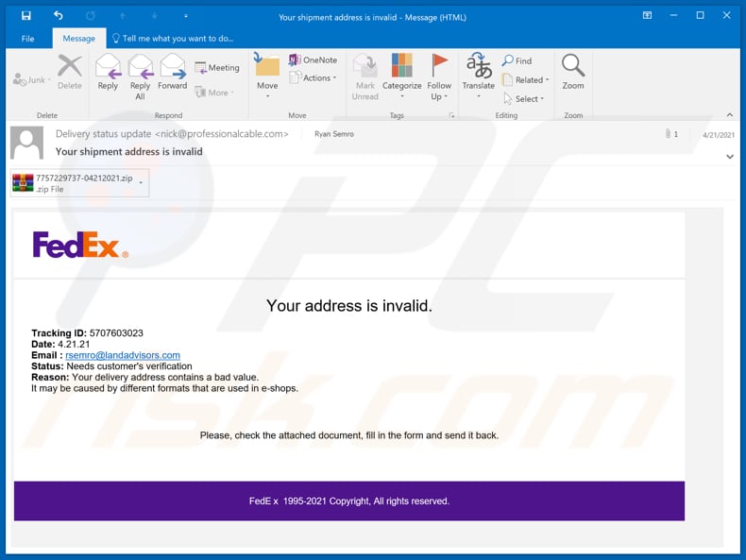Delete the message with the X icon

[70, 73]
